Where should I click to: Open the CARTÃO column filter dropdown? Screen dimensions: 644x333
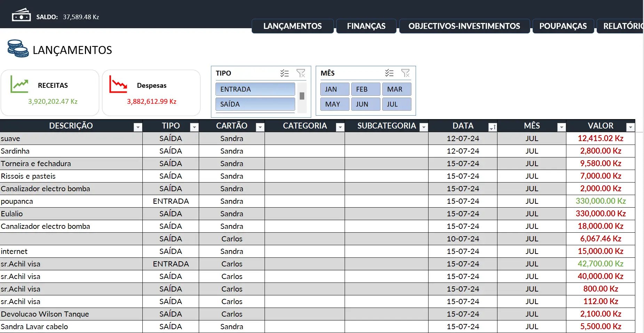point(260,127)
